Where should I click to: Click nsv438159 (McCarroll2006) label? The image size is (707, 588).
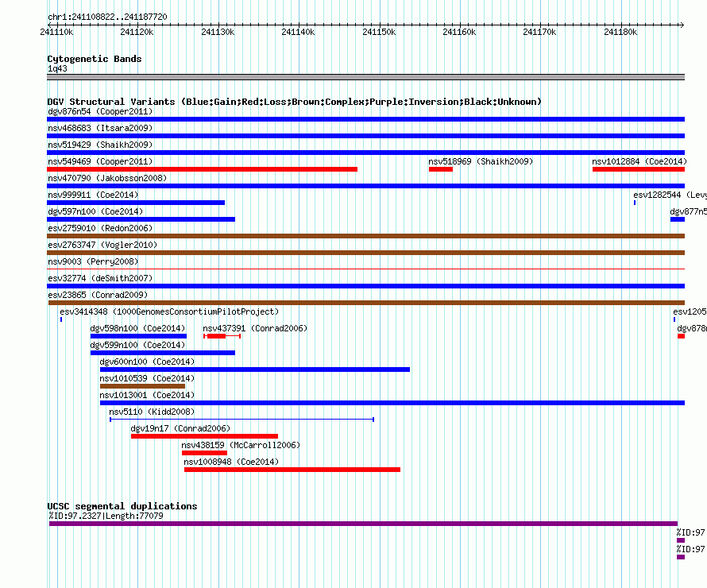[241, 445]
